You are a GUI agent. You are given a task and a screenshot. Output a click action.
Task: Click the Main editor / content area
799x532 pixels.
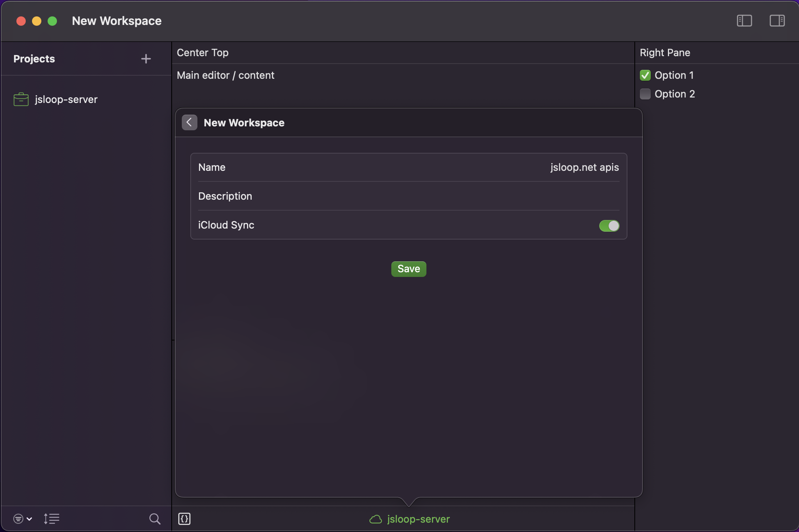coord(225,75)
